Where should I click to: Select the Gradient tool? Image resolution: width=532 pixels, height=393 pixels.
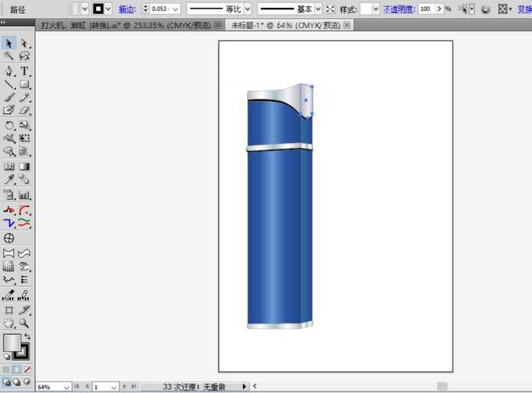pyautogui.click(x=24, y=166)
